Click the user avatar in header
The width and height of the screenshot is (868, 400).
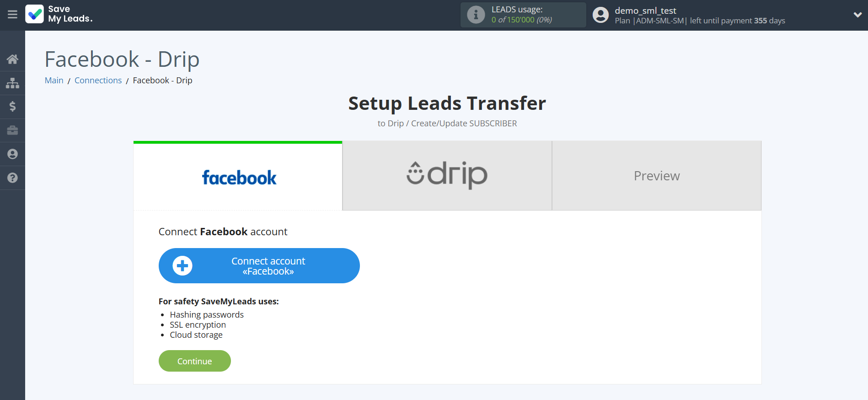point(600,15)
